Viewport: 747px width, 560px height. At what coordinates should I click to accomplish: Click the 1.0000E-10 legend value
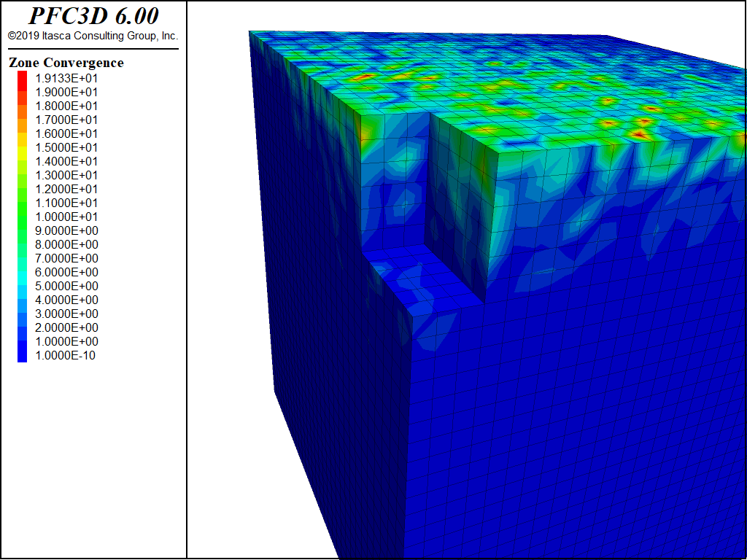point(65,355)
